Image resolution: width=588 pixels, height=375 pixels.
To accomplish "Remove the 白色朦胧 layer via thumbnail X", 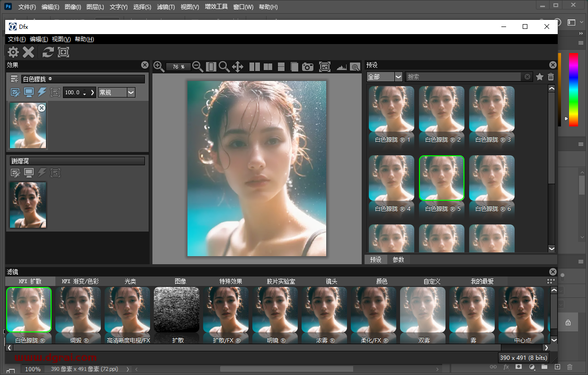I will tap(42, 108).
